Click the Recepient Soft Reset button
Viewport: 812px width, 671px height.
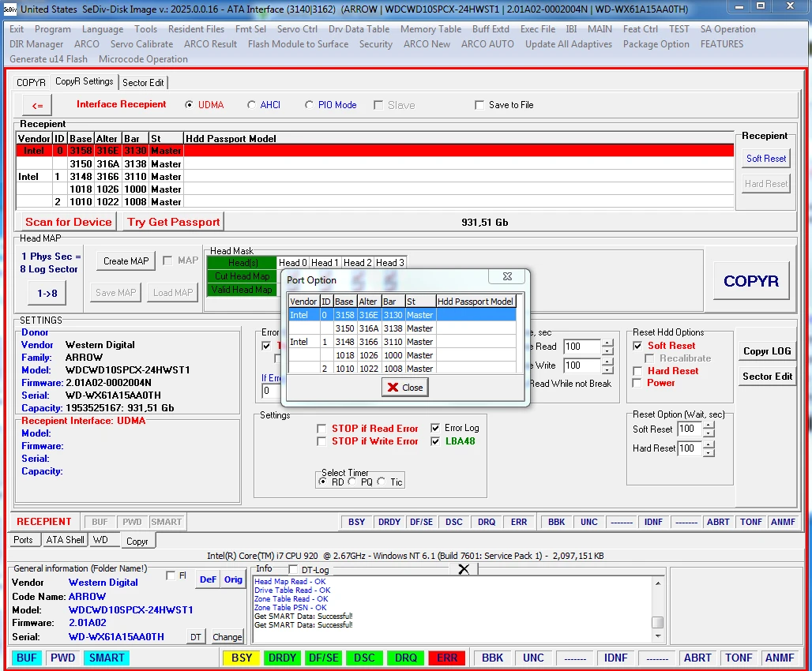pos(766,159)
